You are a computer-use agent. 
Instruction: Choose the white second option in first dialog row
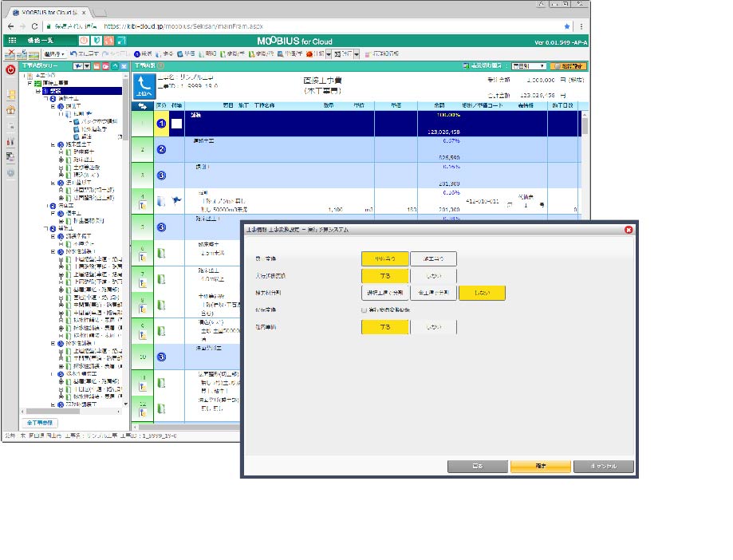pyautogui.click(x=433, y=258)
